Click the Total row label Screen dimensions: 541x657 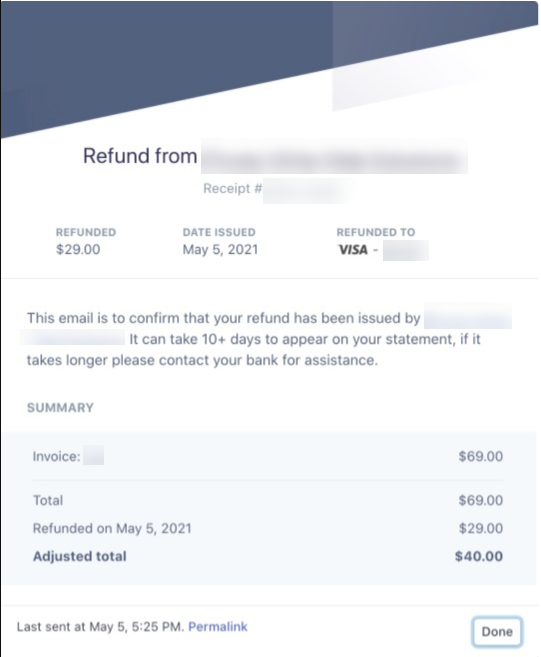[x=48, y=500]
